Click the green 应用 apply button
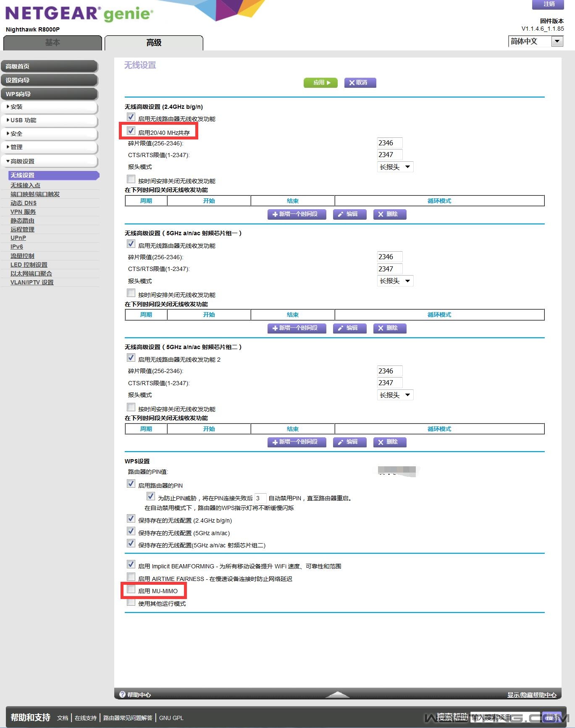This screenshot has height=728, width=575. 320,83
